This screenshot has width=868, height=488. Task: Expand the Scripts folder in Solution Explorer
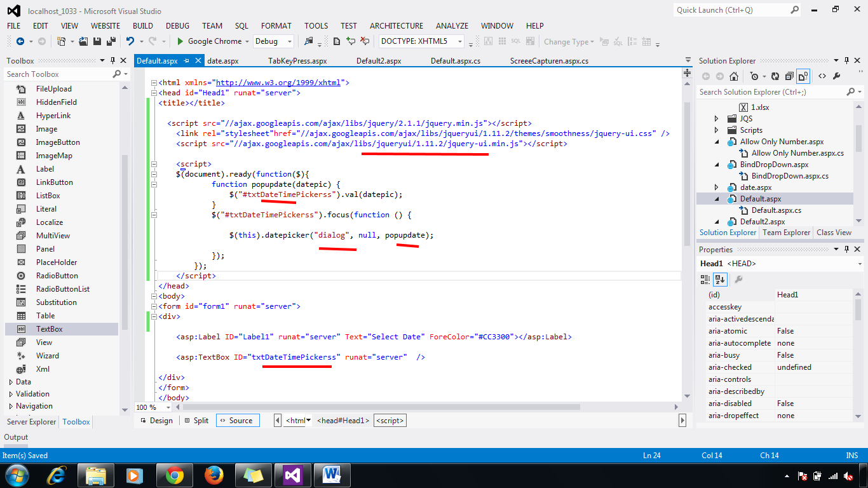point(717,130)
